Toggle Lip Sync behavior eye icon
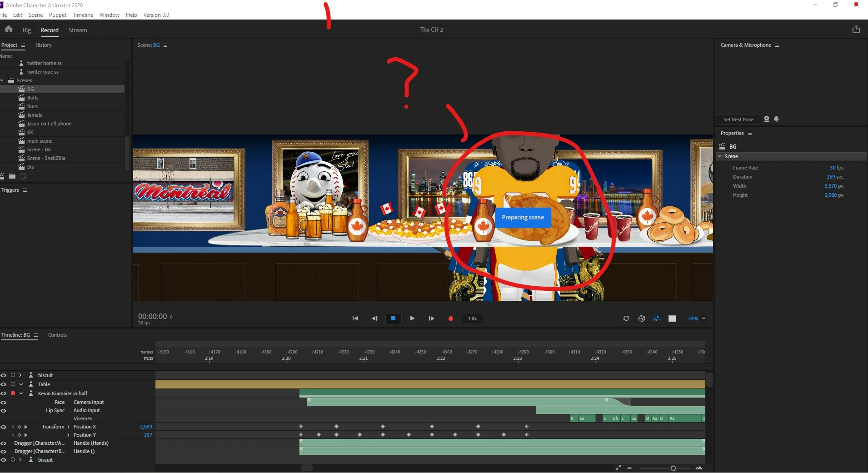The image size is (868, 473). click(4, 410)
